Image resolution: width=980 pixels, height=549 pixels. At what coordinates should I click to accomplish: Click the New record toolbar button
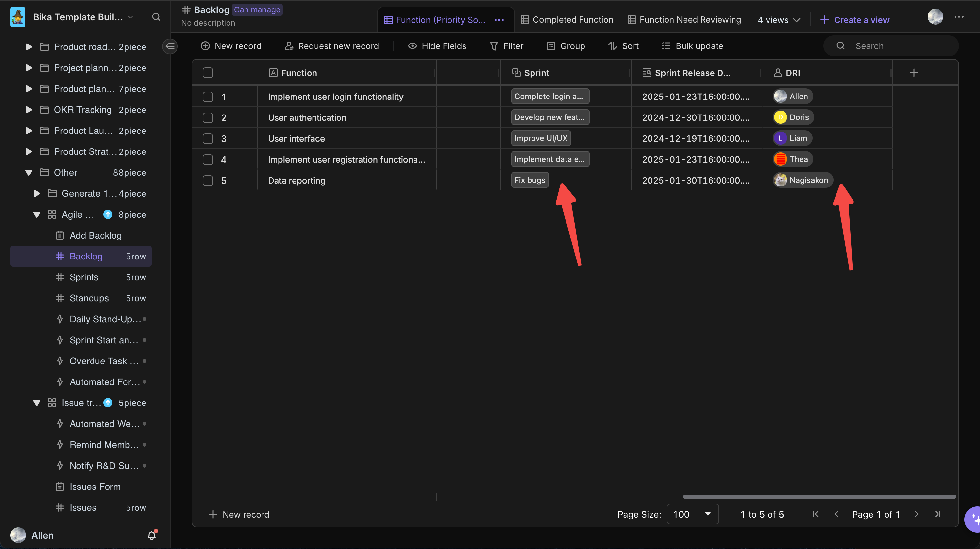(230, 46)
